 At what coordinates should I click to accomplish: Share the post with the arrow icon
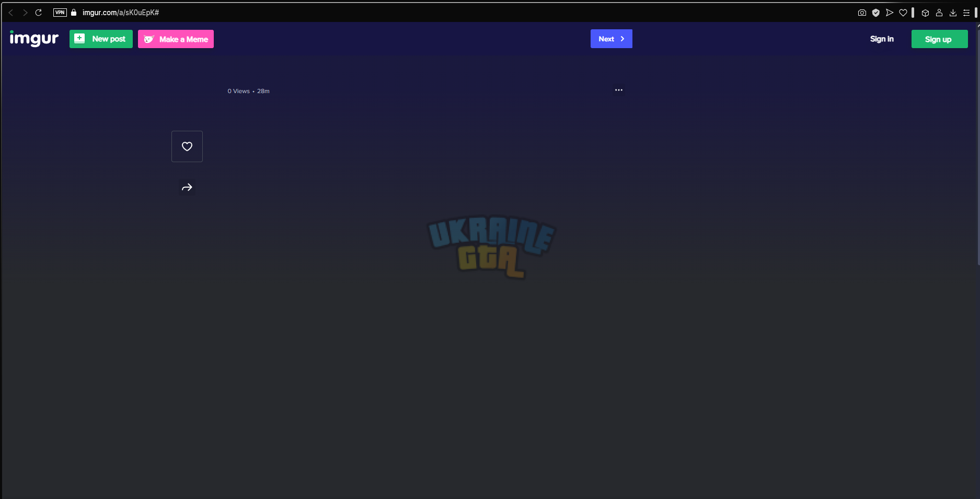point(187,187)
